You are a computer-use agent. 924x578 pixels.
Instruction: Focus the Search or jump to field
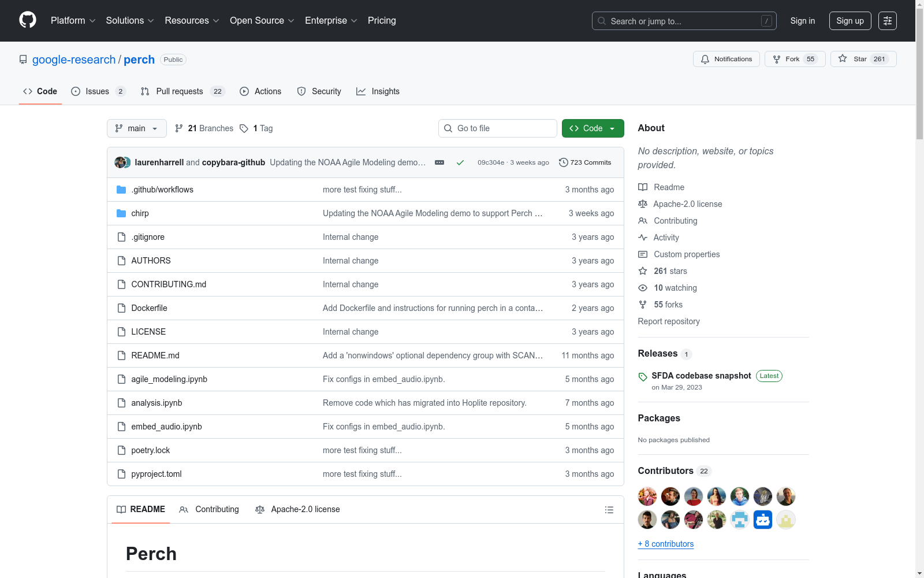click(684, 21)
